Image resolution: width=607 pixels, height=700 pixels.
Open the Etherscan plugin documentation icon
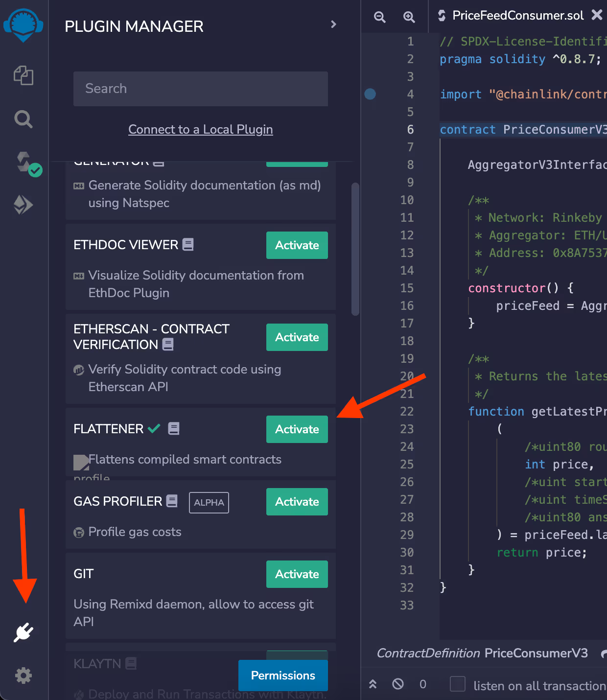click(168, 344)
